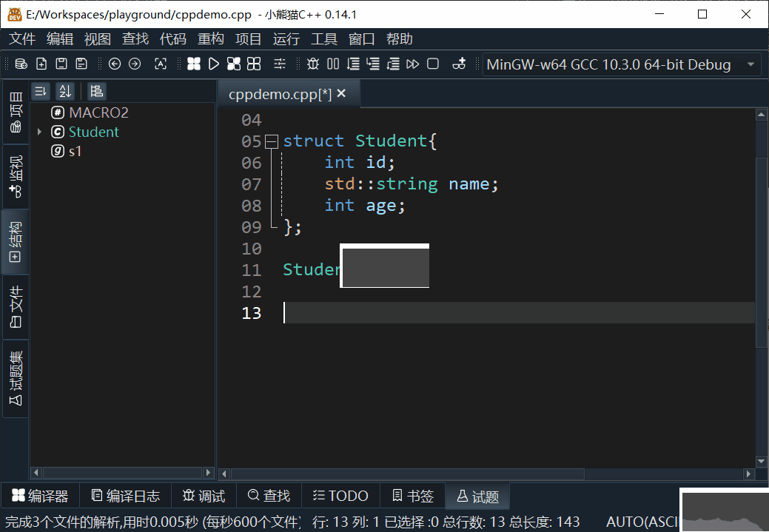Open the compiler configuration dropdown
Image resolution: width=769 pixels, height=532 pixels.
(622, 64)
